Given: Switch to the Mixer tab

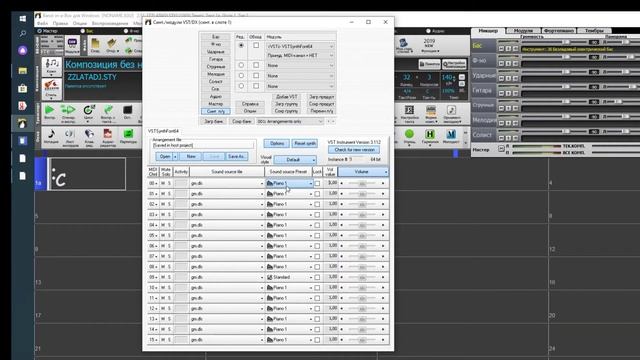Looking at the screenshot, I should click(488, 31).
